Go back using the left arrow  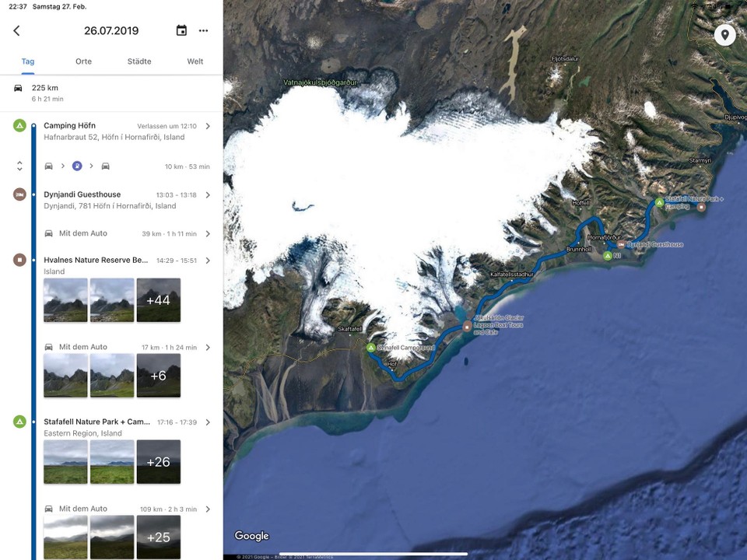click(16, 31)
